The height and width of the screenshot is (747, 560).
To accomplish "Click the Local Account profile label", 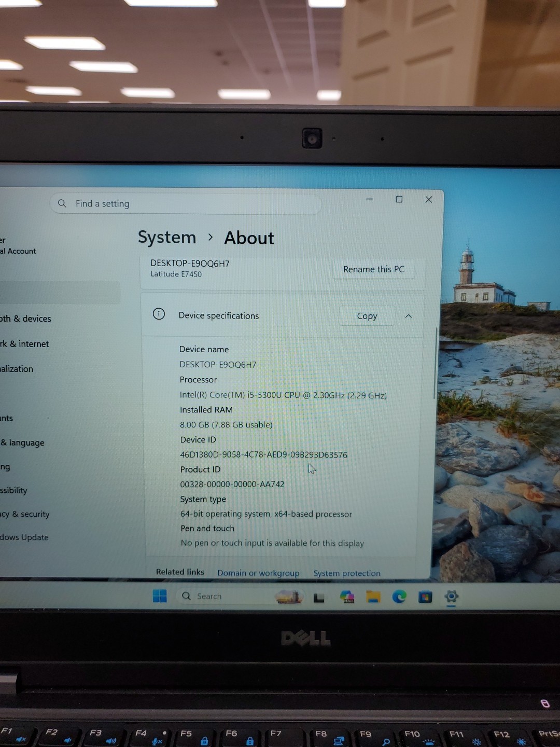I will click(x=18, y=251).
